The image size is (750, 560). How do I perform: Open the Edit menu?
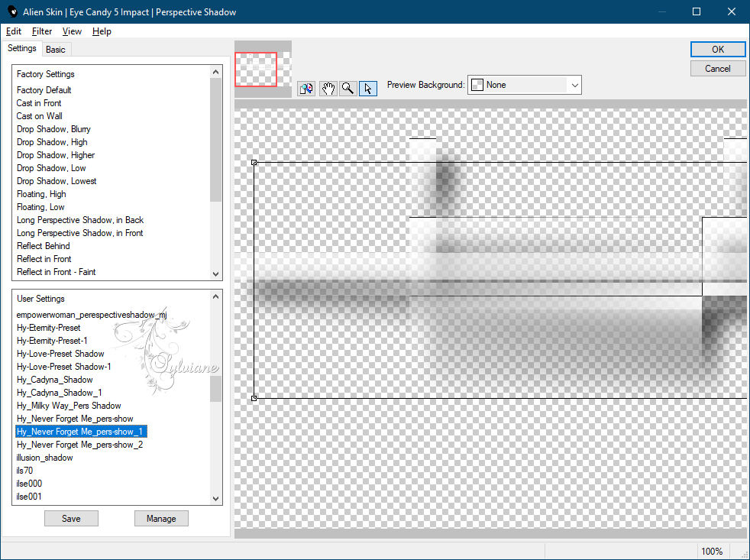pyautogui.click(x=14, y=31)
